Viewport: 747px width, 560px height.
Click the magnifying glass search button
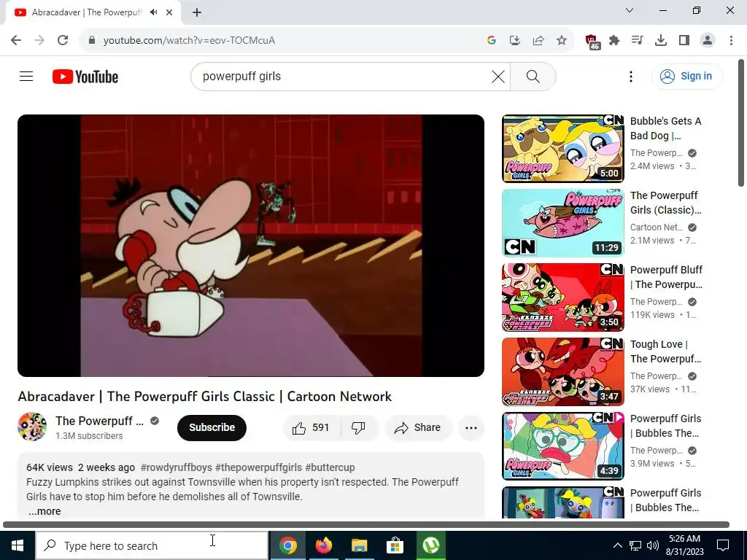(533, 77)
